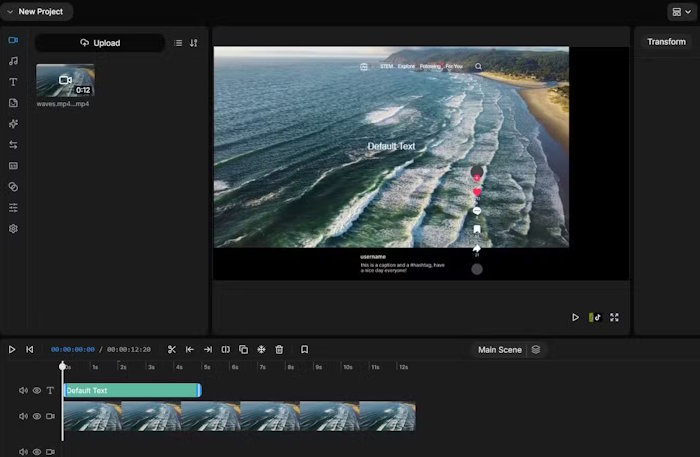Hide the text track with eye icon

tap(37, 391)
